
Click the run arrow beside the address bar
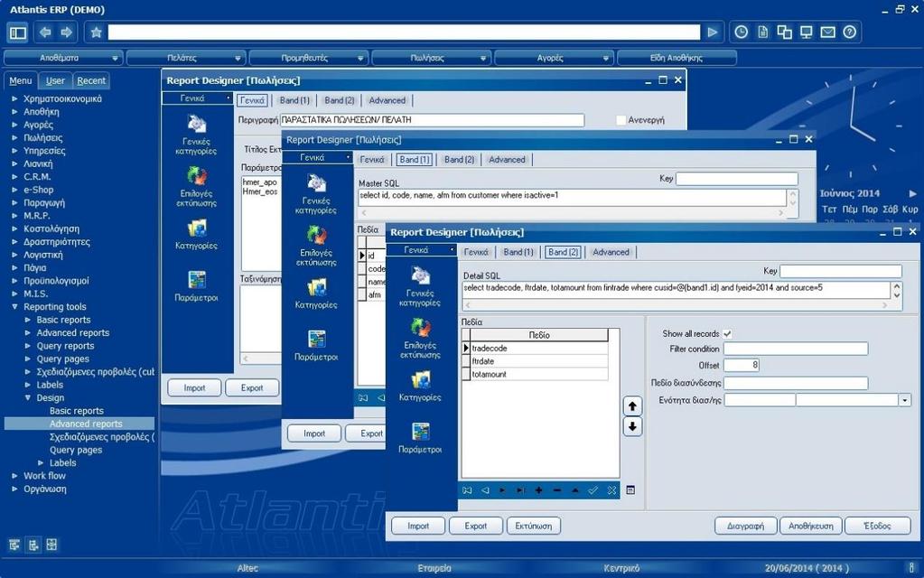click(713, 33)
